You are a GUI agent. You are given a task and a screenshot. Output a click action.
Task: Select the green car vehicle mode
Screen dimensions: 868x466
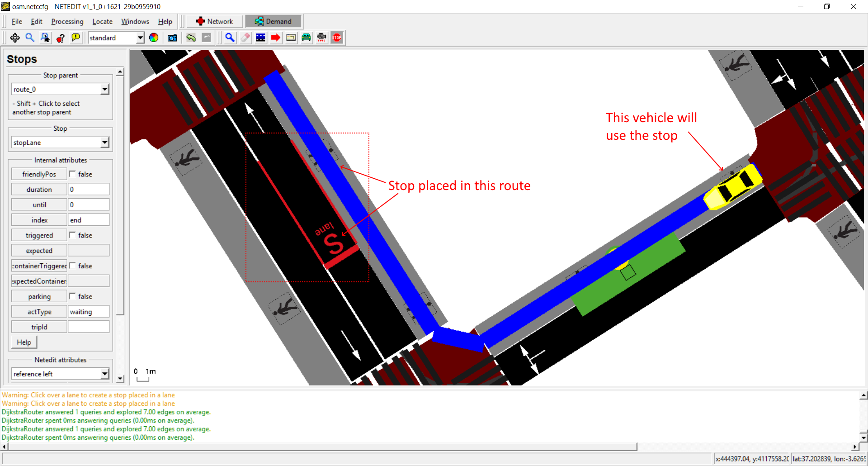(306, 38)
